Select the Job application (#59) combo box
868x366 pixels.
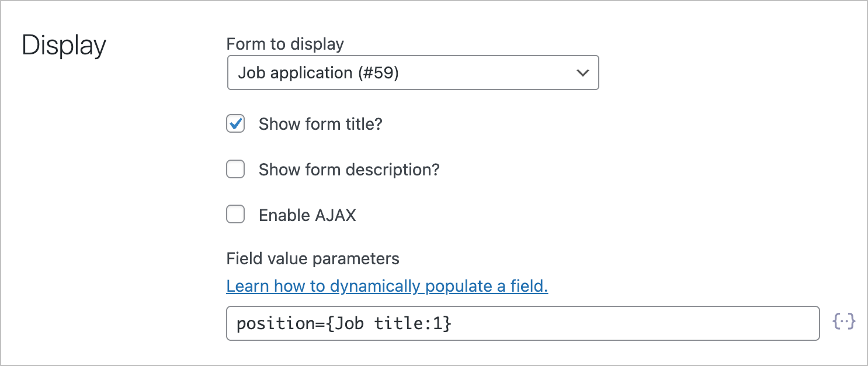click(412, 72)
